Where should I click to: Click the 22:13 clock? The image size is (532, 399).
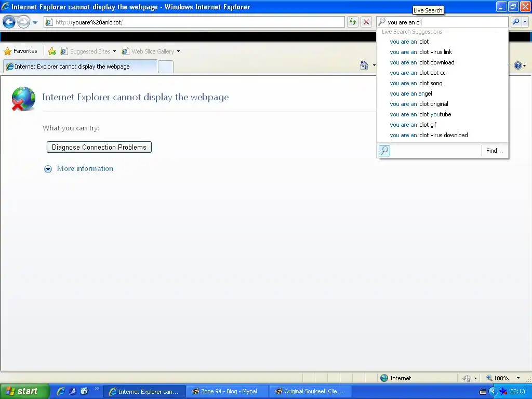click(517, 392)
